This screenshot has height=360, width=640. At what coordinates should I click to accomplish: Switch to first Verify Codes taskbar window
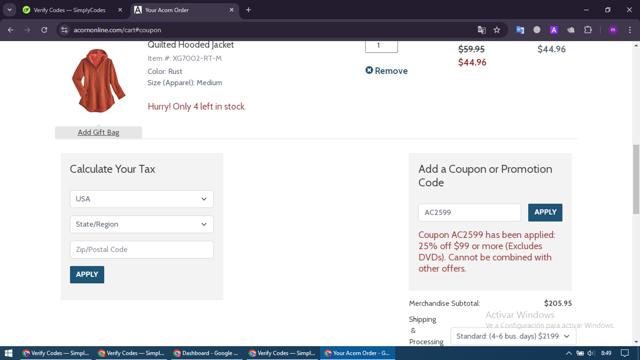click(x=56, y=353)
